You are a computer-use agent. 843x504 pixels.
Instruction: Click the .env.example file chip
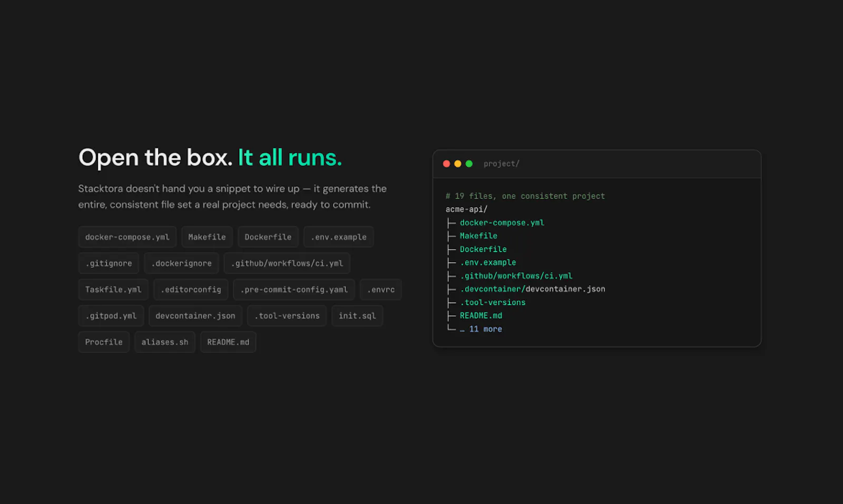click(x=339, y=237)
